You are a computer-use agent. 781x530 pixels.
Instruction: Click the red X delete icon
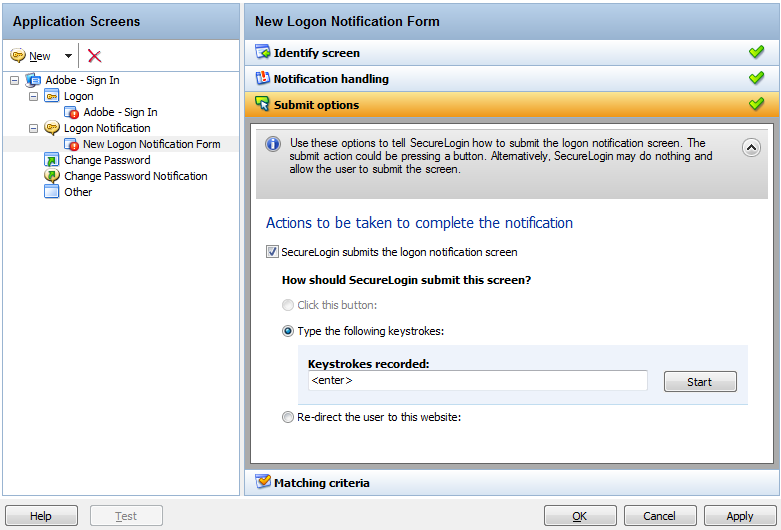click(95, 56)
